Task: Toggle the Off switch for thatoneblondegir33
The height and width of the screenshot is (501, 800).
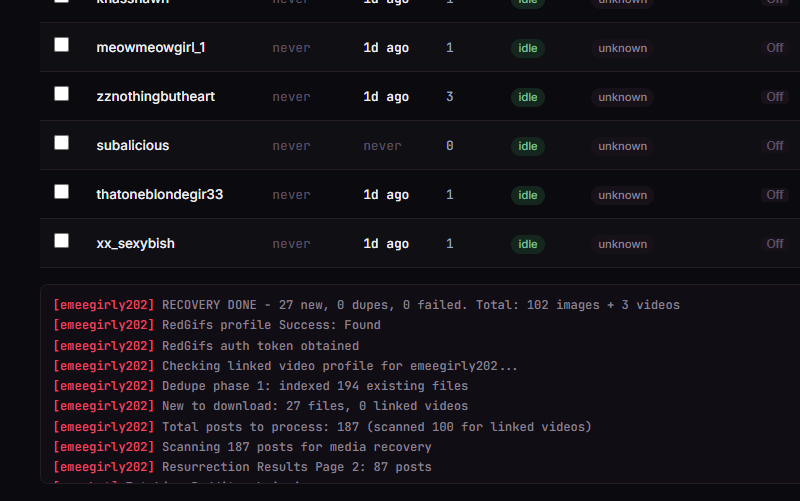Action: pyautogui.click(x=774, y=195)
